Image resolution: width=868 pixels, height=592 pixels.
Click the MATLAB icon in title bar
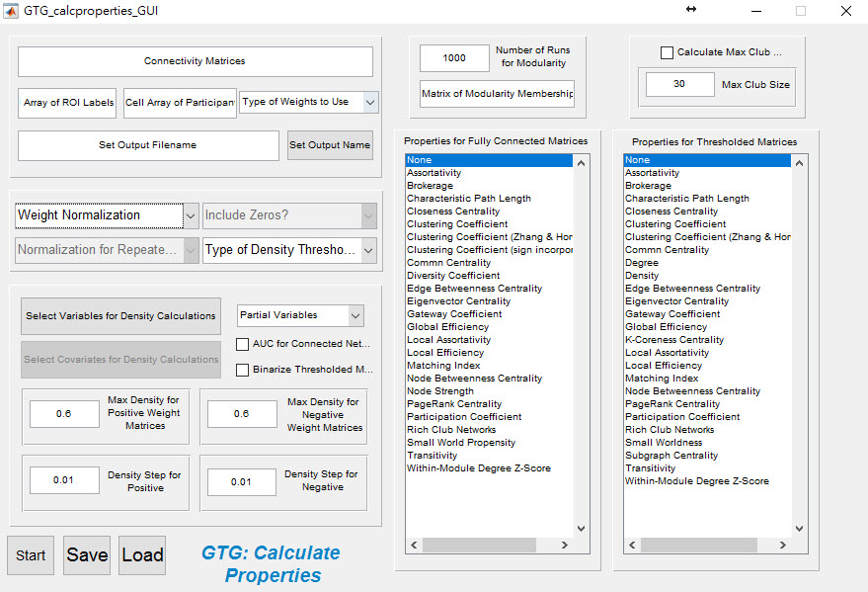tap(10, 11)
